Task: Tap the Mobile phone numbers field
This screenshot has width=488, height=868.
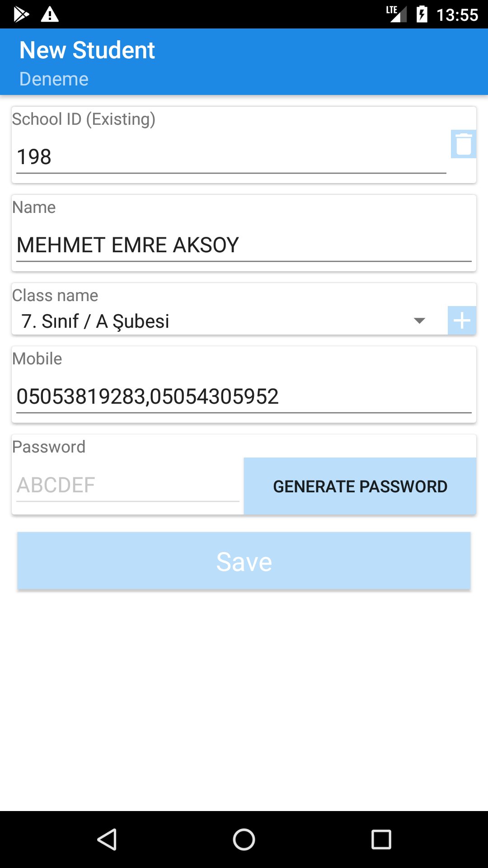Action: click(x=243, y=396)
